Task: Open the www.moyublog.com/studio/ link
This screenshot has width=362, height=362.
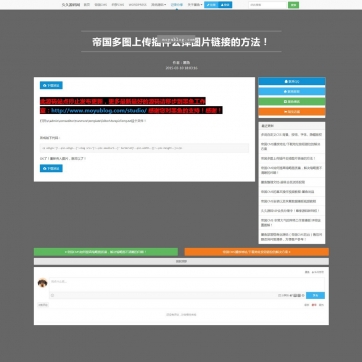Action: pos(99,110)
